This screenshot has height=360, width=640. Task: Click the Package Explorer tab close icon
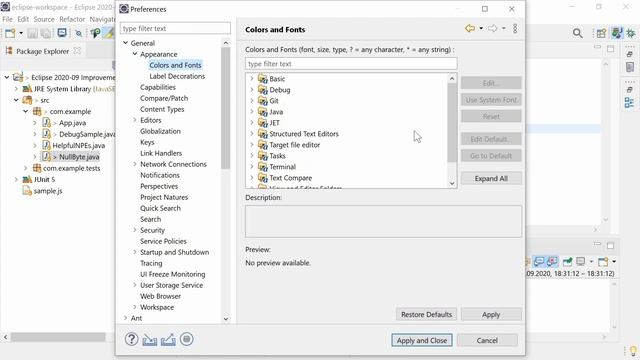pyautogui.click(x=77, y=51)
